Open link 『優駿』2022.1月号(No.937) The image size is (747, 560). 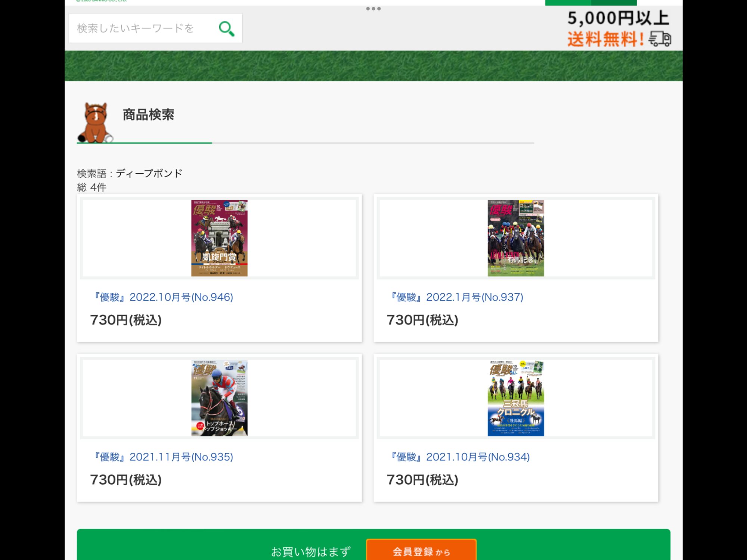coord(456,297)
